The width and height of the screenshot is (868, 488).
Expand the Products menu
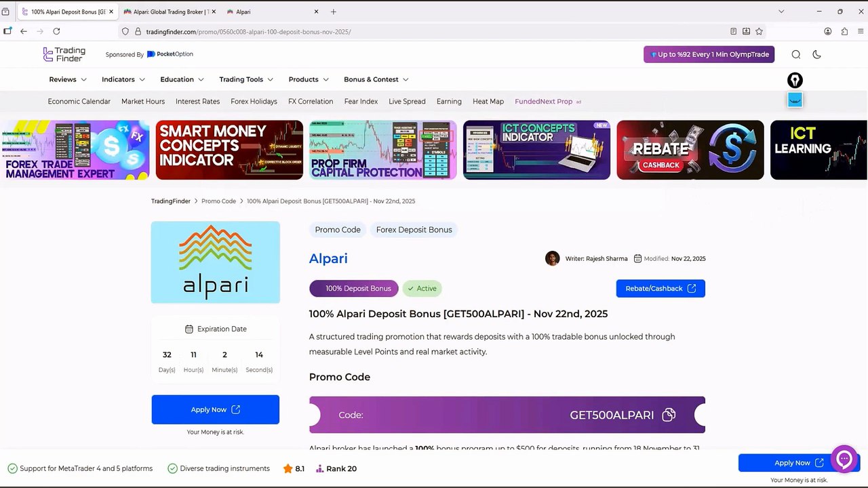(x=309, y=79)
